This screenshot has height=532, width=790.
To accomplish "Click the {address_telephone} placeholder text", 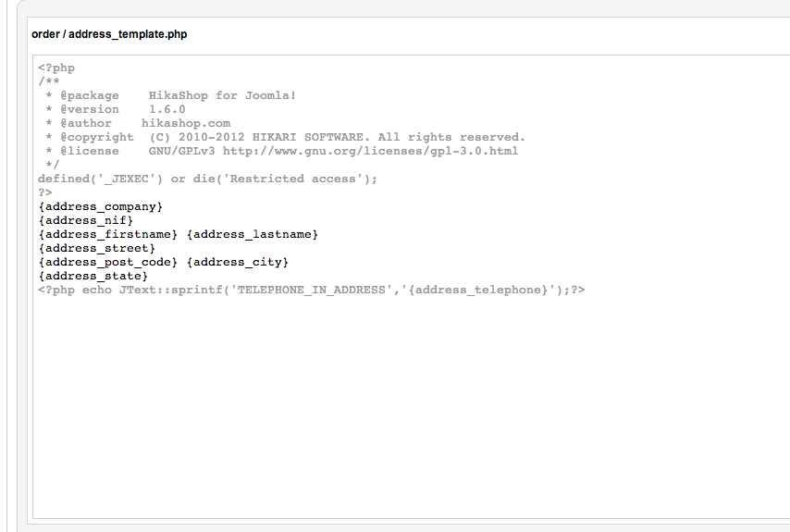I will click(478, 290).
